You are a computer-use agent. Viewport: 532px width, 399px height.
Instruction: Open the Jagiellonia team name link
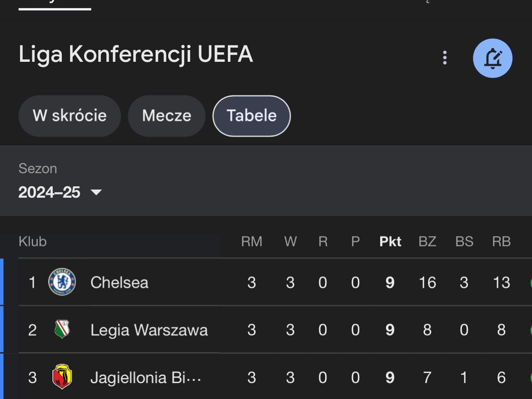pyautogui.click(x=146, y=378)
